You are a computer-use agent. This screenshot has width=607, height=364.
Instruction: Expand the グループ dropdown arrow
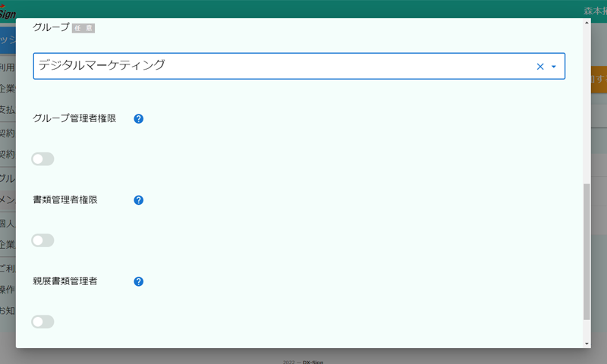[554, 67]
